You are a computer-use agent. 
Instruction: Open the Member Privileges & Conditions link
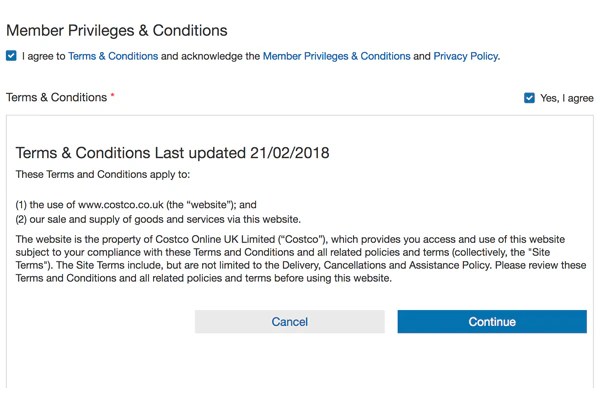(x=336, y=56)
